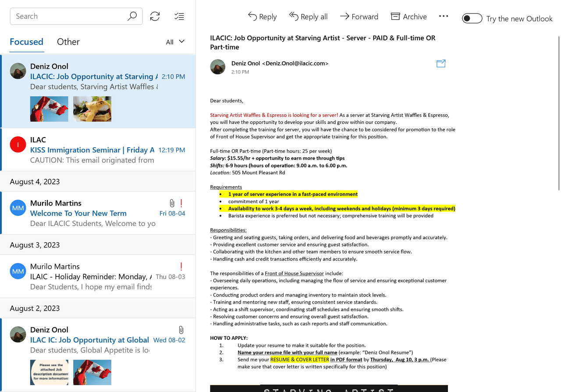Refresh the mailbox with sync icon

pos(155,16)
